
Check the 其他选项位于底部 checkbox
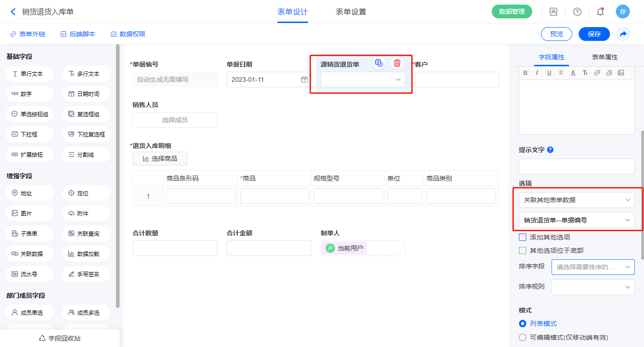[x=522, y=250]
